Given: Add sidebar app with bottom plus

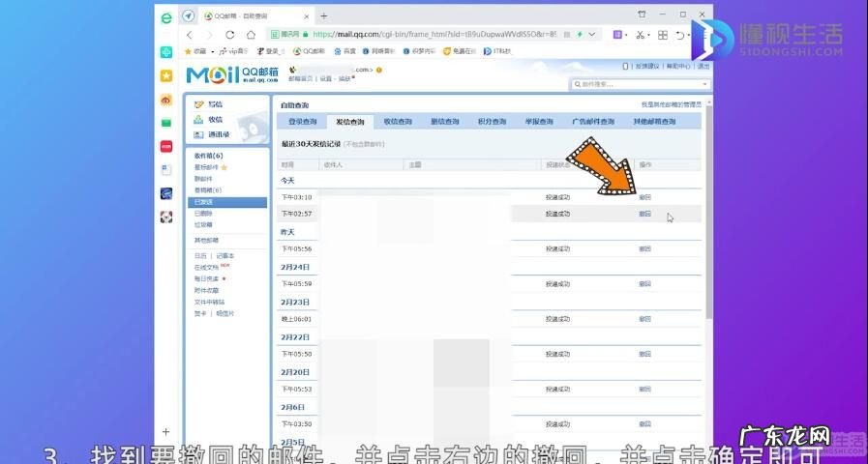Looking at the screenshot, I should tap(165, 431).
